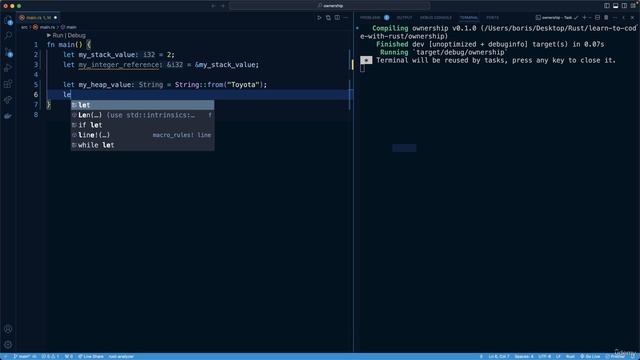Switch to the Ports tab
Viewport: 640px width, 360px height.
point(492,18)
